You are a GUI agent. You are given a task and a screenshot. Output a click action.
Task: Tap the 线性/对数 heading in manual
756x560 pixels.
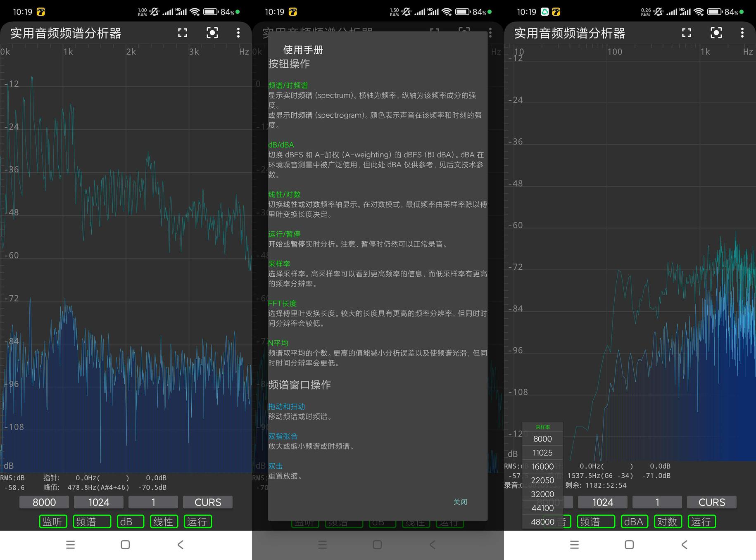tap(284, 195)
